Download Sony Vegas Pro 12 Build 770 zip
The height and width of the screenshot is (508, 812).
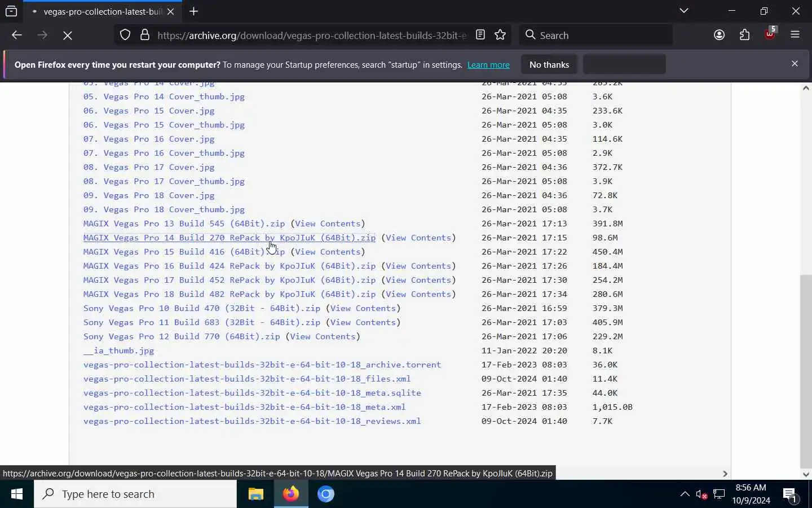click(x=182, y=336)
